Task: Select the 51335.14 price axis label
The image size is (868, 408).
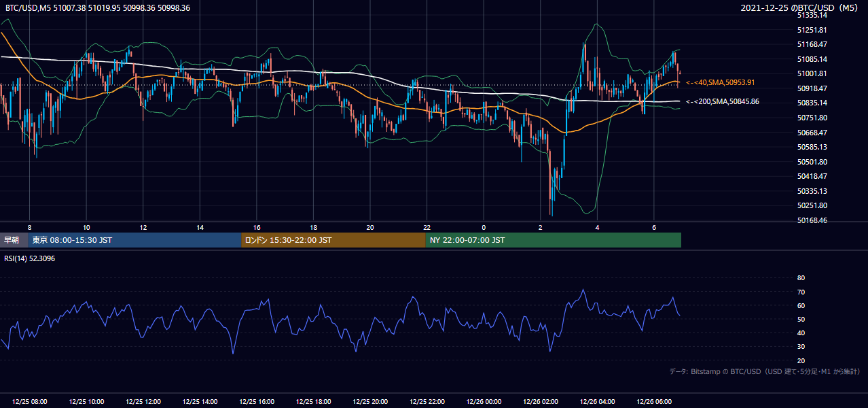Action: click(x=812, y=15)
